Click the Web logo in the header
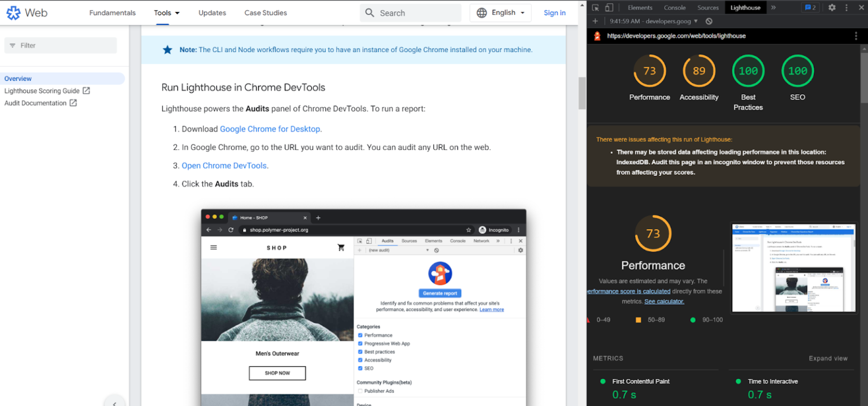Screen dimensions: 868x406 click(x=27, y=12)
